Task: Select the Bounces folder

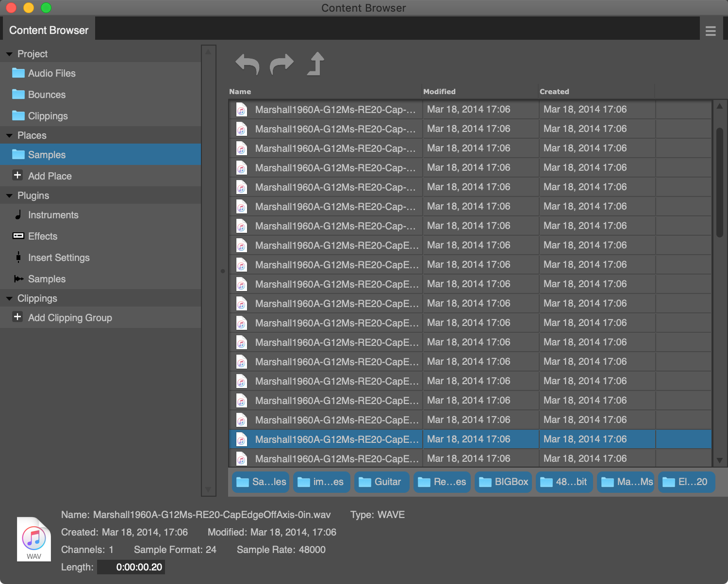Action: 47,95
